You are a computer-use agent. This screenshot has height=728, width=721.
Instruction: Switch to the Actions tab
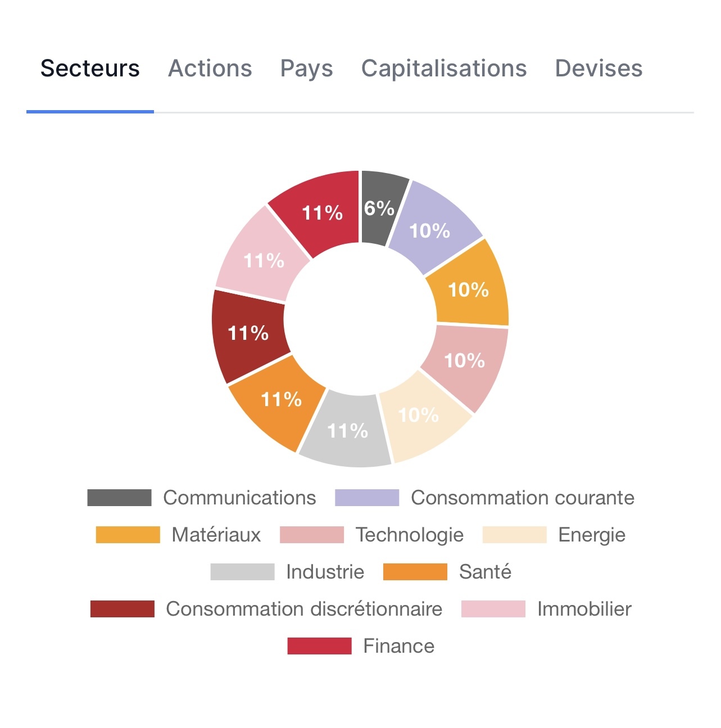click(x=210, y=69)
